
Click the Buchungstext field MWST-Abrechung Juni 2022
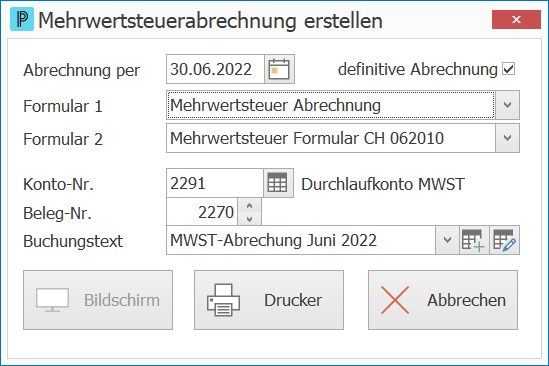click(301, 240)
